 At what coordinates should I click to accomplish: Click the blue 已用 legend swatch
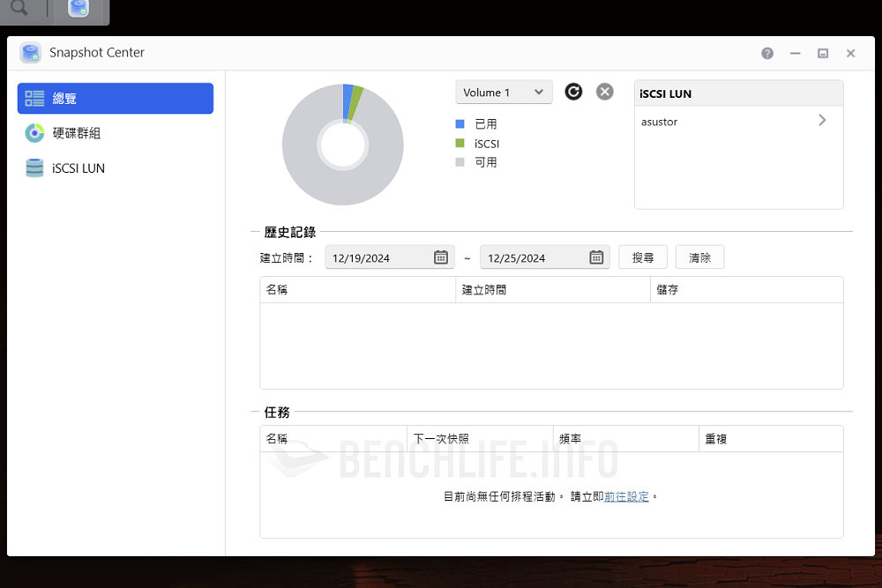pos(460,124)
